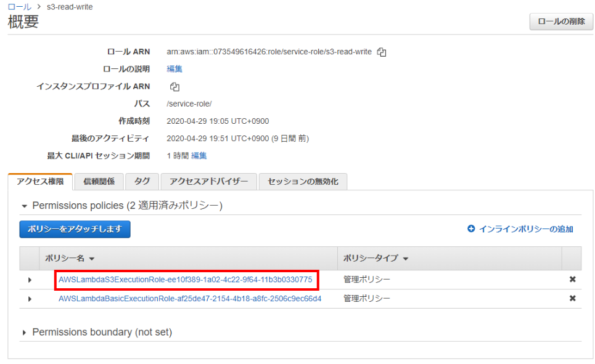
Task: Click インラインポリシーの追加 link
Action: click(x=526, y=229)
